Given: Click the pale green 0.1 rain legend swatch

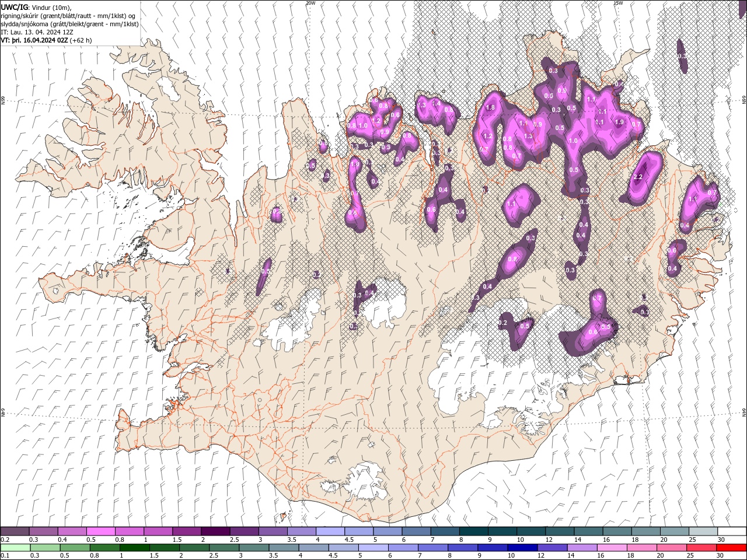Looking at the screenshot, I should [x=15, y=548].
